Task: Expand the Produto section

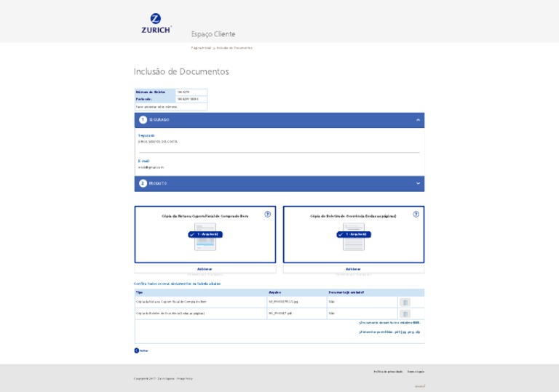Action: pyautogui.click(x=418, y=183)
